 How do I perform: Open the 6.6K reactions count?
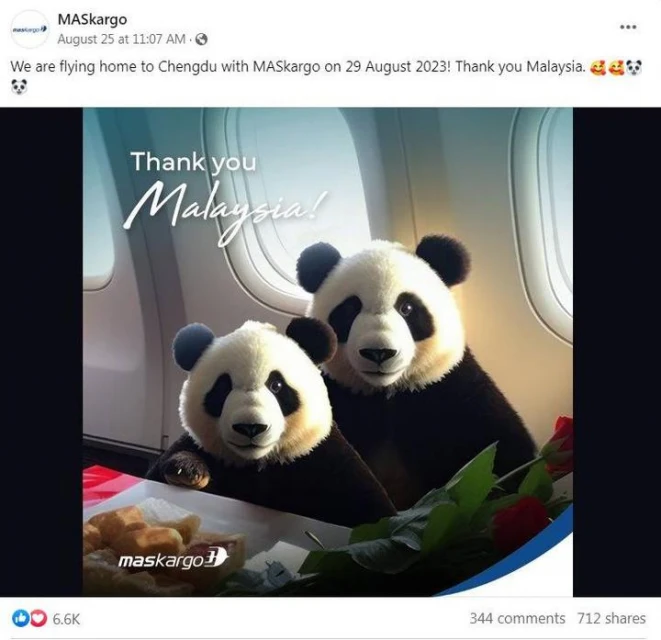coord(66,619)
